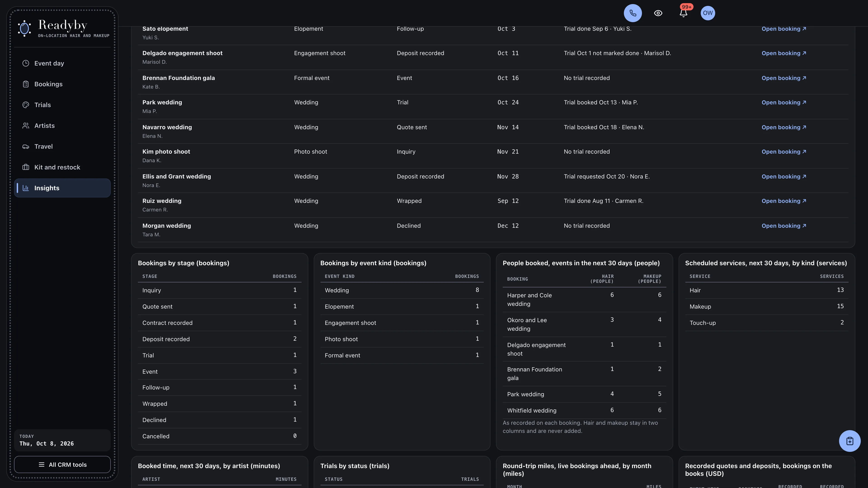Open booking for Ellis and Grant wedding

coord(784,176)
